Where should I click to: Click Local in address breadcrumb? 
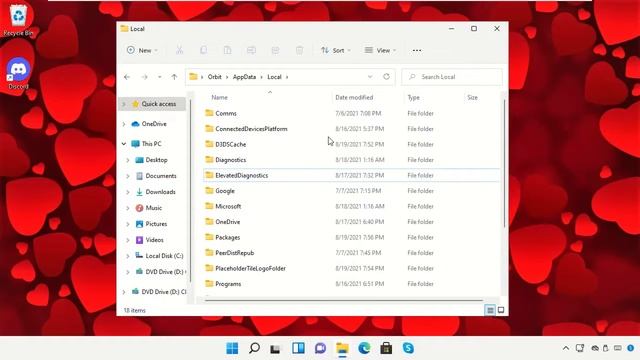coord(274,77)
